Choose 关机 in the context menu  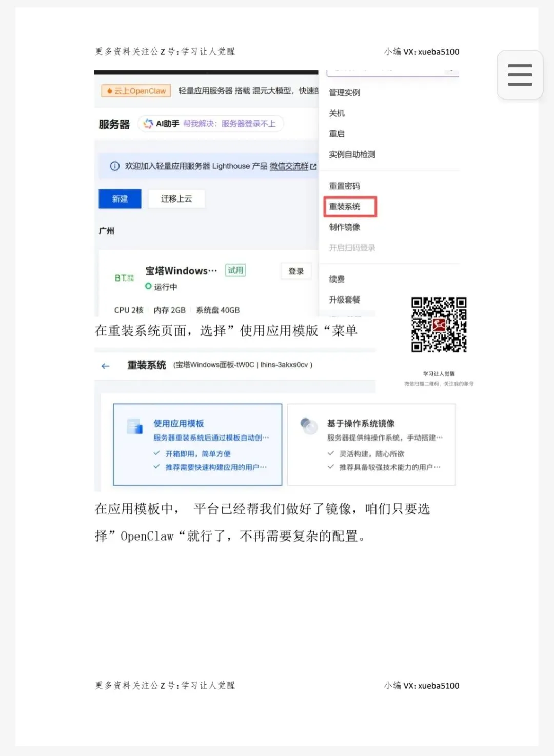337,113
